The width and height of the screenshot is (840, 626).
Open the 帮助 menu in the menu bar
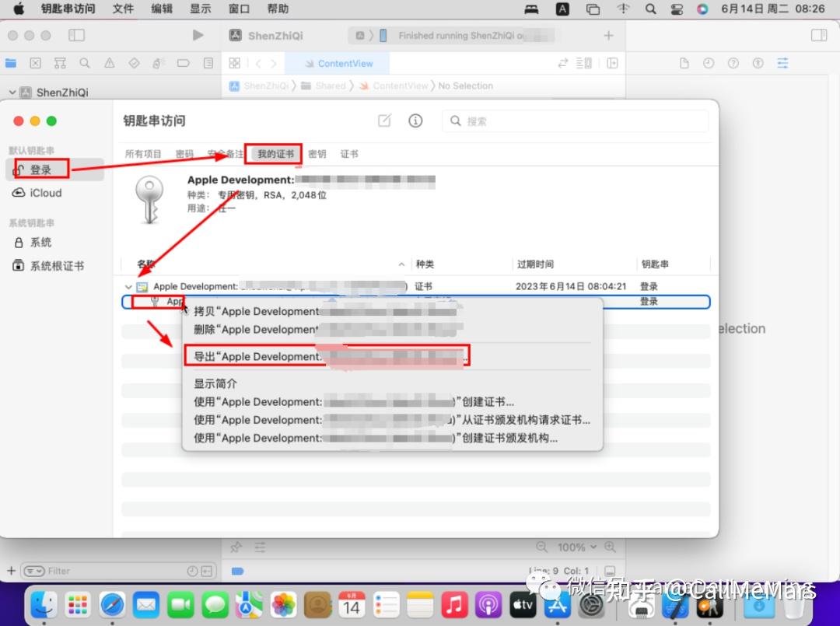point(278,9)
